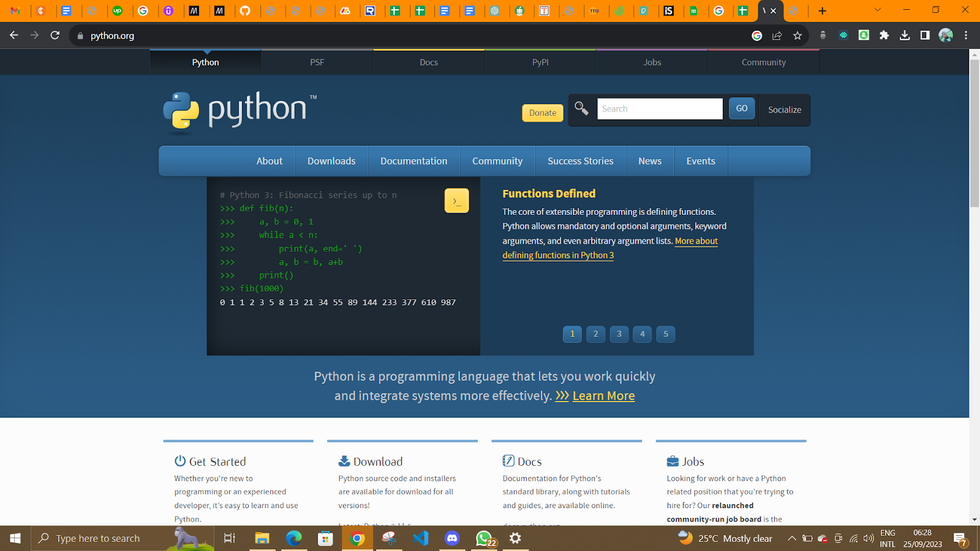Open the Downloads menu item
The image size is (980, 551).
coord(331,161)
